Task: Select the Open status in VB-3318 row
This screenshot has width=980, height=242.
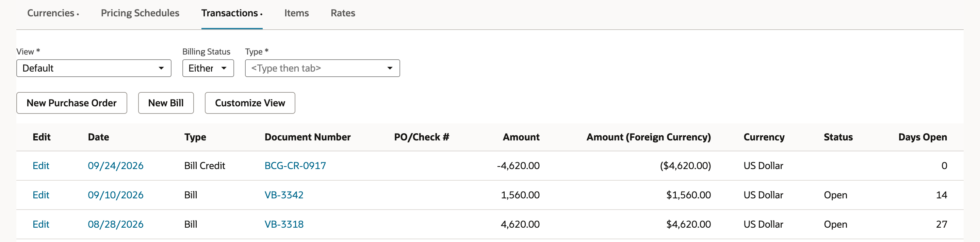Action: (835, 225)
